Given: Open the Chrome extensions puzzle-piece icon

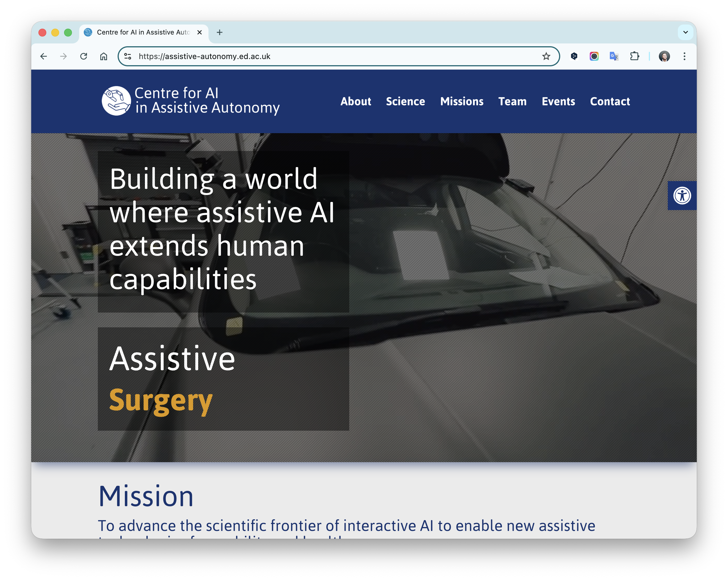Looking at the screenshot, I should [634, 56].
